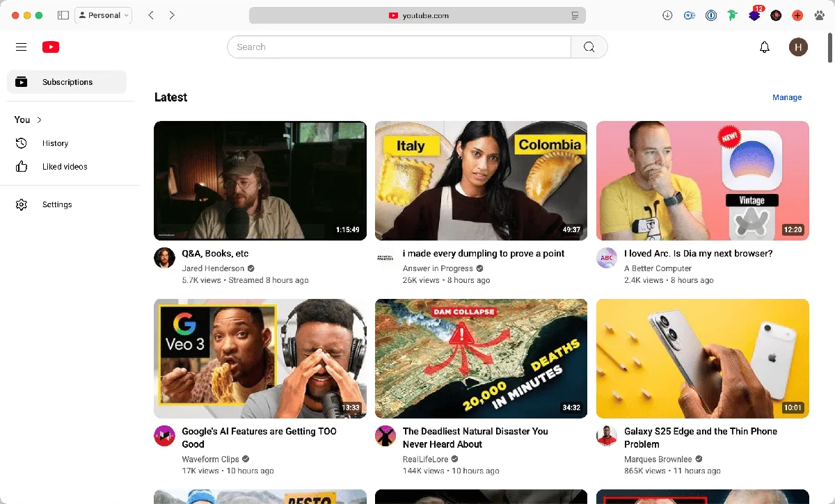Click the Waveform Clips channel name
This screenshot has width=835, height=504.
click(x=210, y=460)
